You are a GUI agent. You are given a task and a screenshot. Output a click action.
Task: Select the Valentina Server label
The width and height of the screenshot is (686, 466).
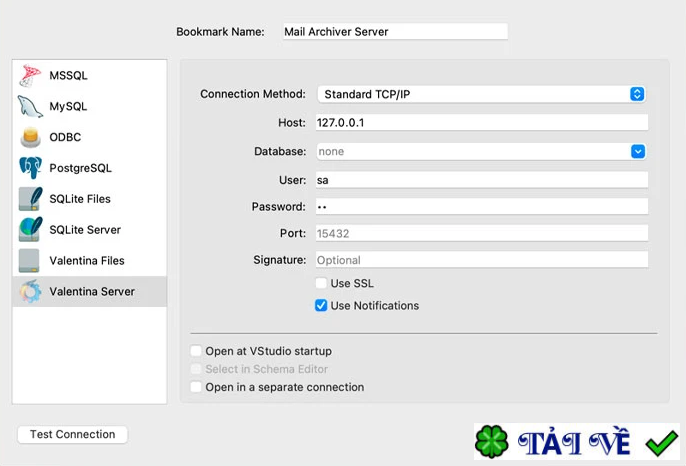[92, 291]
